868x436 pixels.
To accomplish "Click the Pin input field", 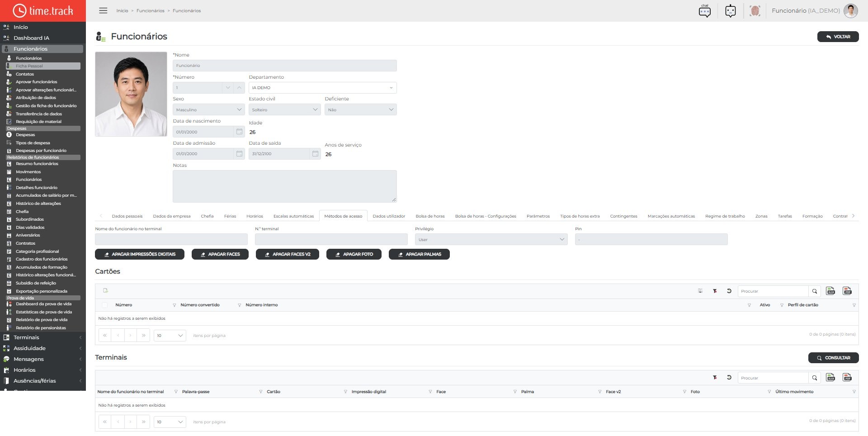I will click(x=651, y=239).
